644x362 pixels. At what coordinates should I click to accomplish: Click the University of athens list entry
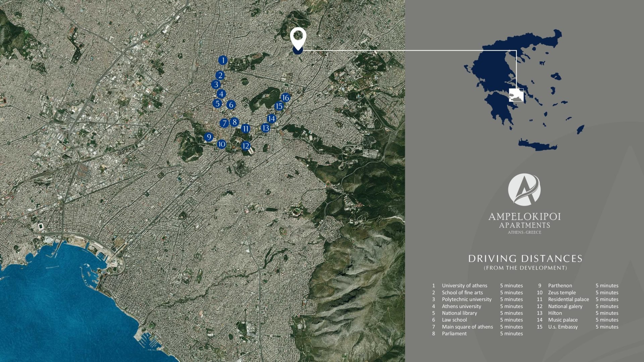point(464,286)
